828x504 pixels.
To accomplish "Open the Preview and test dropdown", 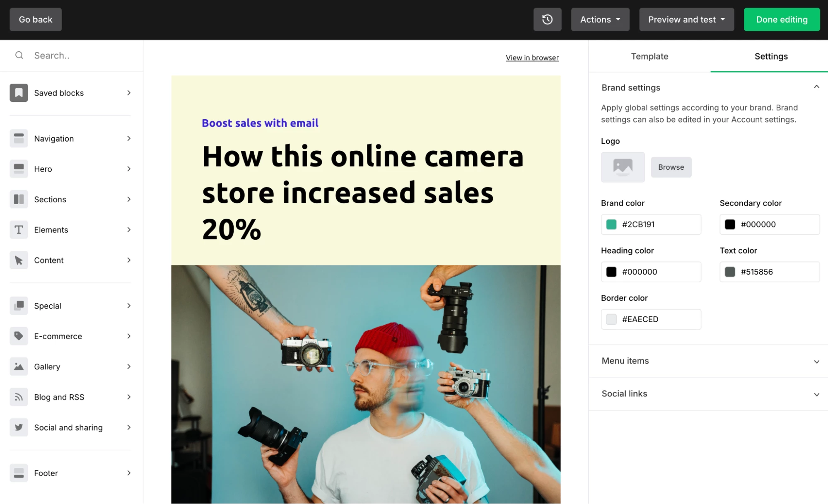I will (686, 19).
